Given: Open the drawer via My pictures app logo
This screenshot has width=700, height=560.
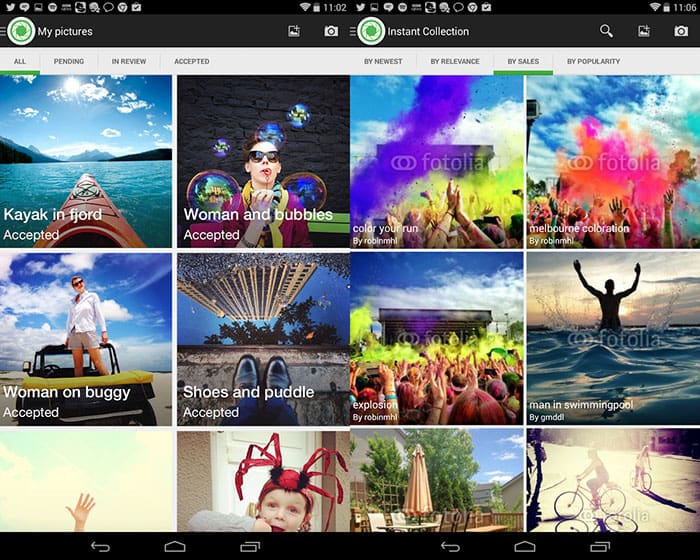Looking at the screenshot, I should [21, 31].
